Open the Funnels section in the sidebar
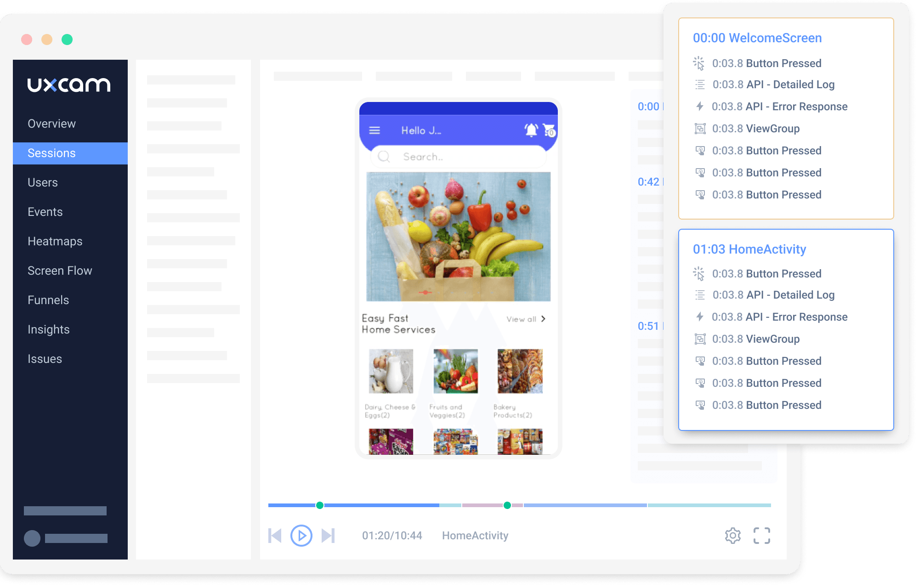This screenshot has width=919, height=588. point(48,300)
